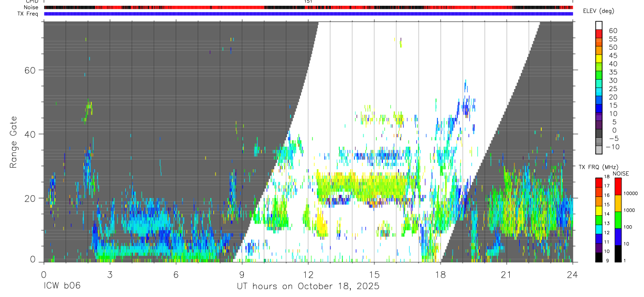Click the UT hours on October 18, 2025 caption
This screenshot has height=297, width=644.
point(308,287)
